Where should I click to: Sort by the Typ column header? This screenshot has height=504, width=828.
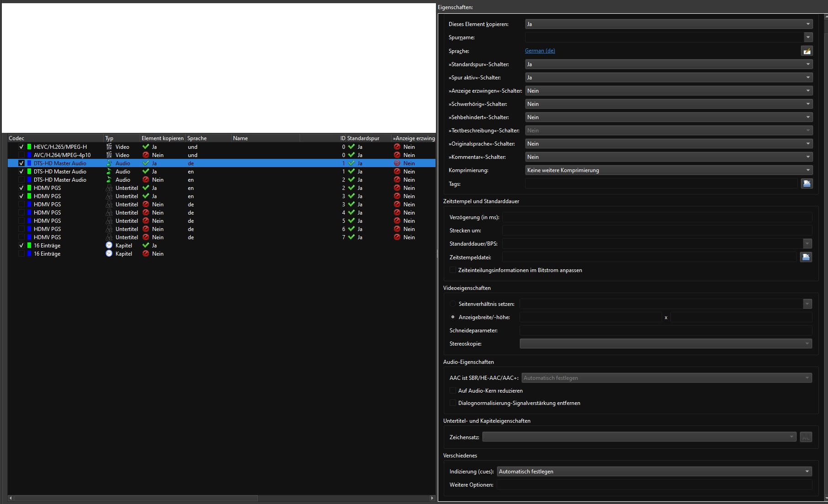pos(122,138)
